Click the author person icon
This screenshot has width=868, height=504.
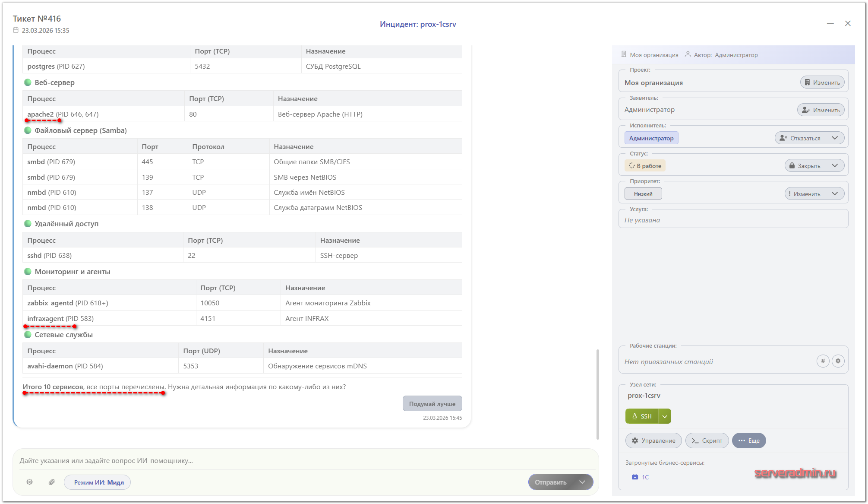click(x=688, y=54)
